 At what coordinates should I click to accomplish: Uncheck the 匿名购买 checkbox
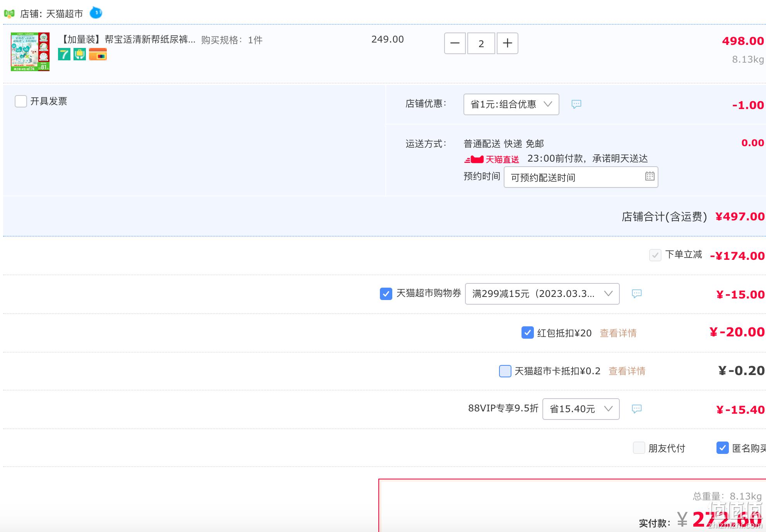[723, 448]
